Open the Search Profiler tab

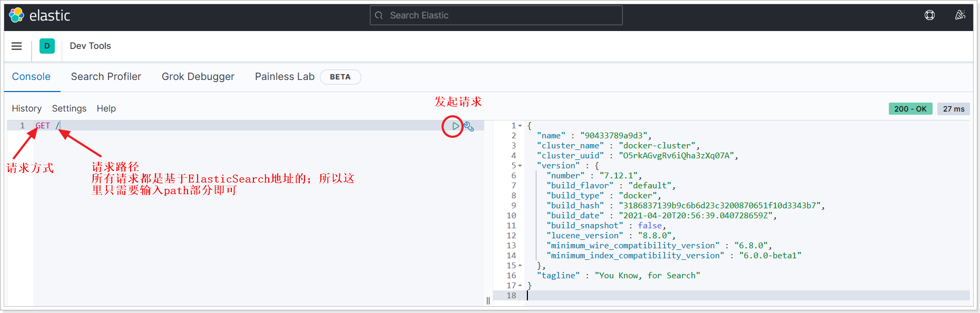pos(106,77)
